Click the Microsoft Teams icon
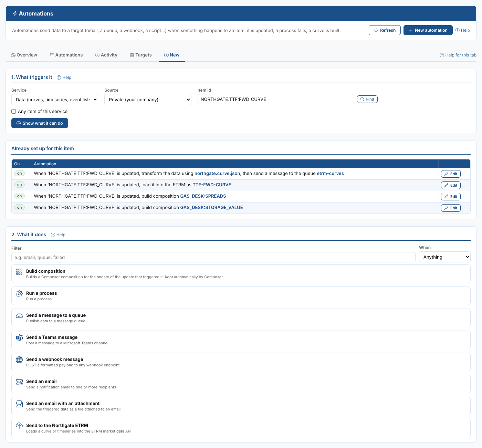The width and height of the screenshot is (482, 448). [x=19, y=337]
